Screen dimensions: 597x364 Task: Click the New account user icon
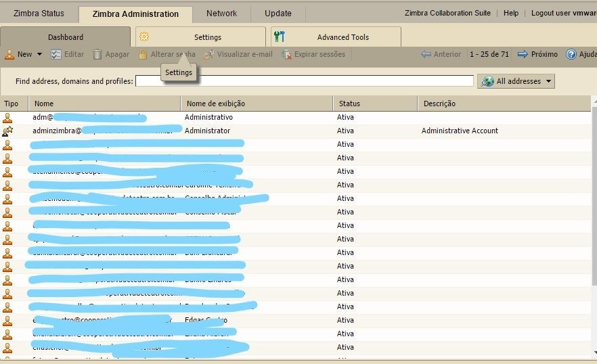point(9,54)
